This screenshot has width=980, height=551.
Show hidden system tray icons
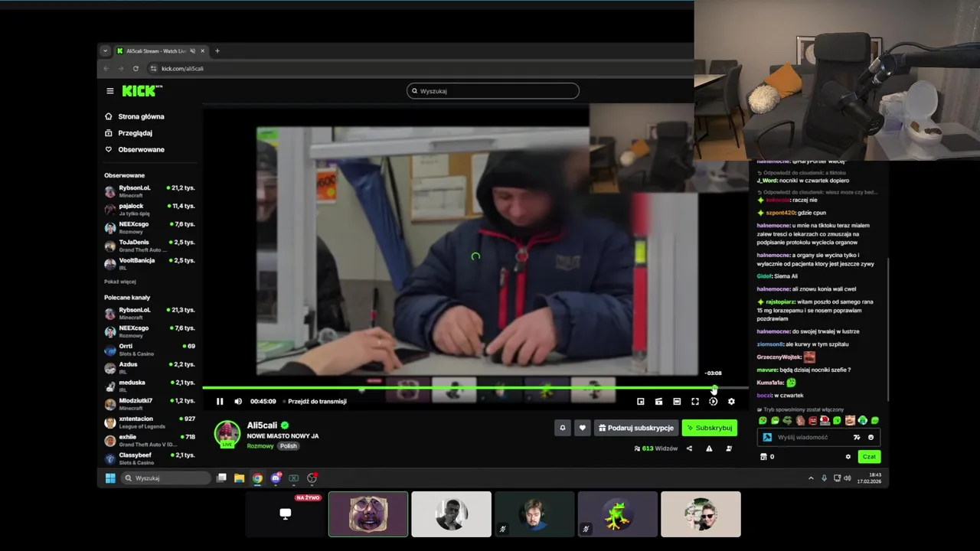[x=811, y=478]
